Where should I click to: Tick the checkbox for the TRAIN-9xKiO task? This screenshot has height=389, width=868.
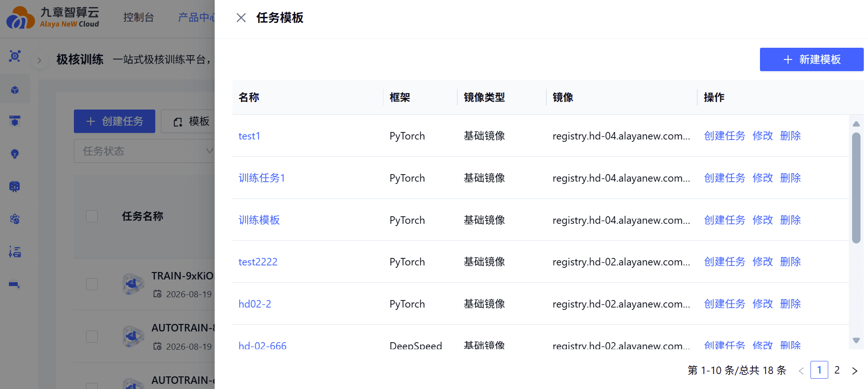92,285
